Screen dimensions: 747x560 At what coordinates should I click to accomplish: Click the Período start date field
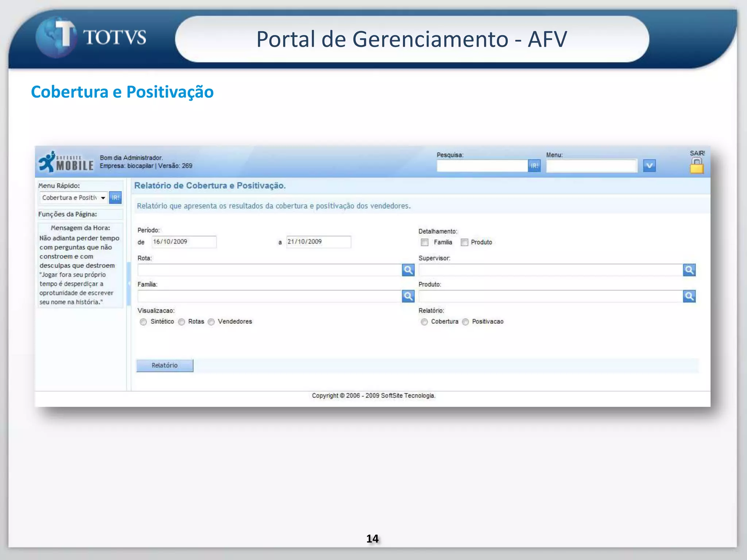click(184, 242)
